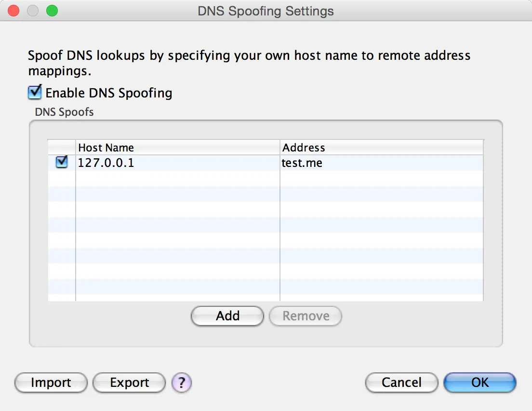Click the purple question mark help icon
Screen dimensions: 532x411
(182, 383)
